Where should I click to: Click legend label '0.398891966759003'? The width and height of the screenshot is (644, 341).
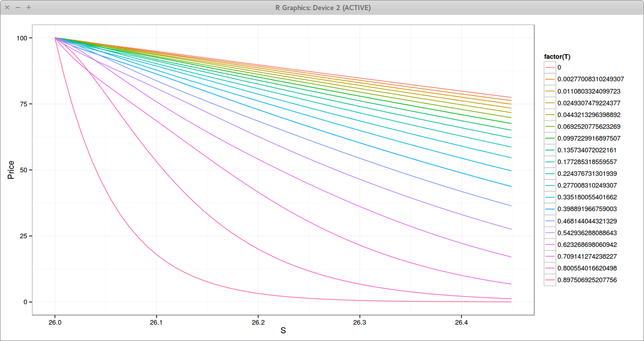tap(587, 209)
